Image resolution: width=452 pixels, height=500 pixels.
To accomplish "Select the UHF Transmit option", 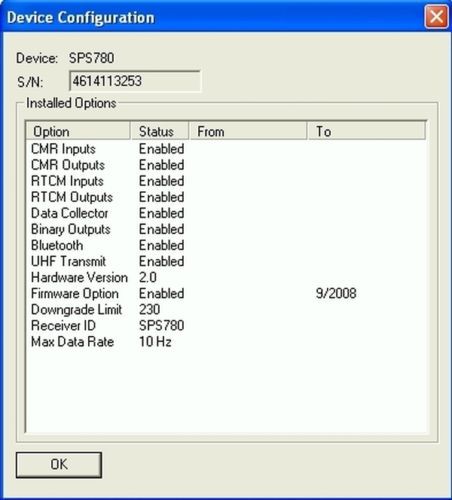I will tap(68, 261).
